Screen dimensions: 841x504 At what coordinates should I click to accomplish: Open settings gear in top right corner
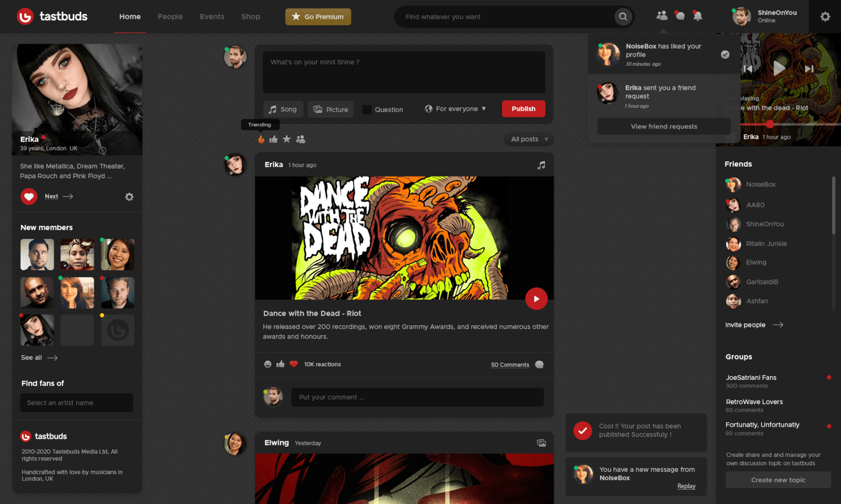[825, 17]
